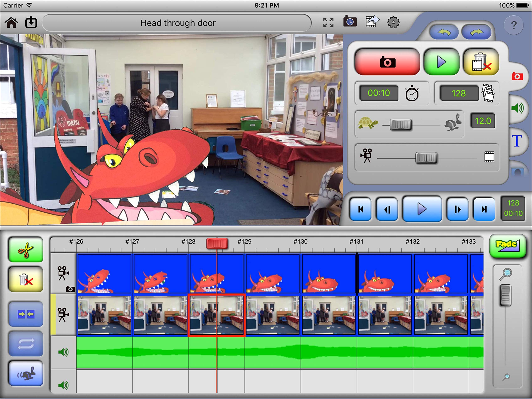Click the Head through door title field
This screenshot has width=532, height=399.
pos(177,23)
